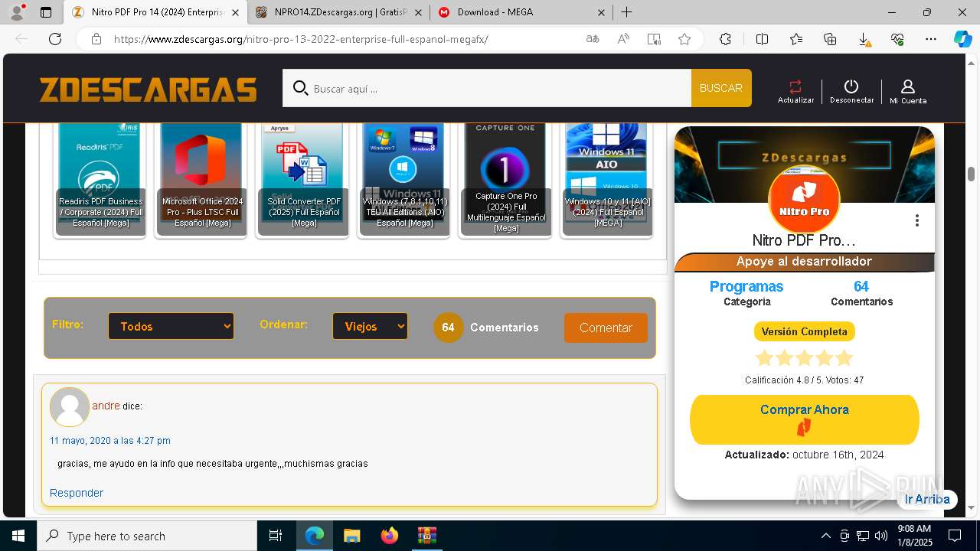Screen dimensions: 980x551
Task: Open Task View on taskbar
Action: tap(276, 536)
